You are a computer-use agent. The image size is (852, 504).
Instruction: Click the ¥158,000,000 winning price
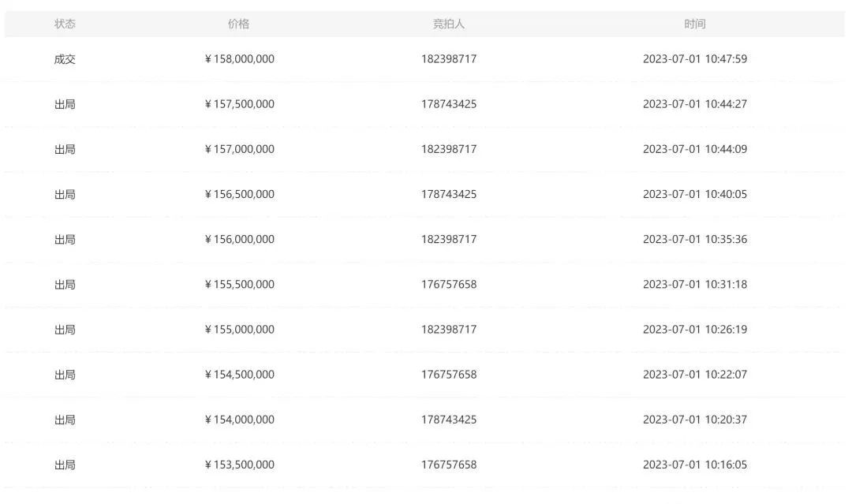239,59
